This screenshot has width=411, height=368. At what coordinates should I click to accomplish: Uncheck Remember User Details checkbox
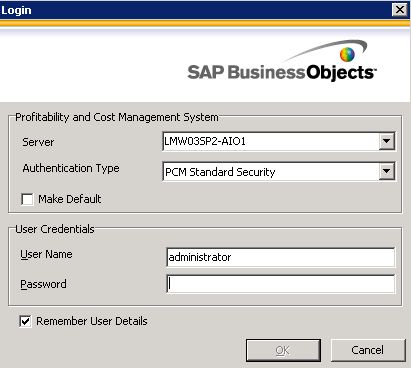tap(25, 321)
